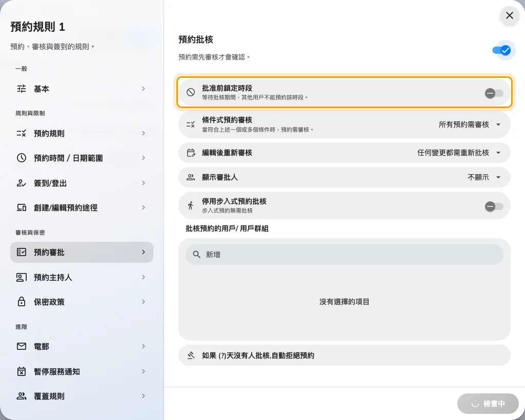The image size is (525, 420).
Task: Click the lock icon beside 保密政策
Action: (x=22, y=302)
